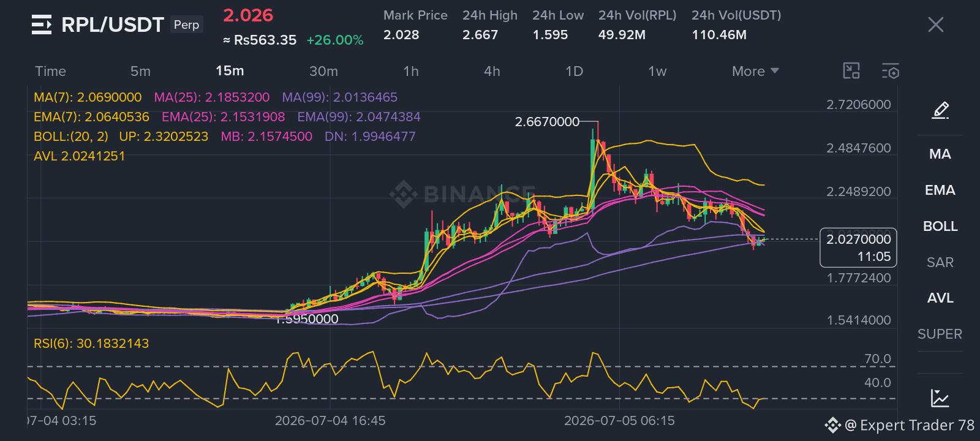This screenshot has width=980, height=441.
Task: Click the EMA(7): 2.0640536 legend
Action: (x=91, y=117)
